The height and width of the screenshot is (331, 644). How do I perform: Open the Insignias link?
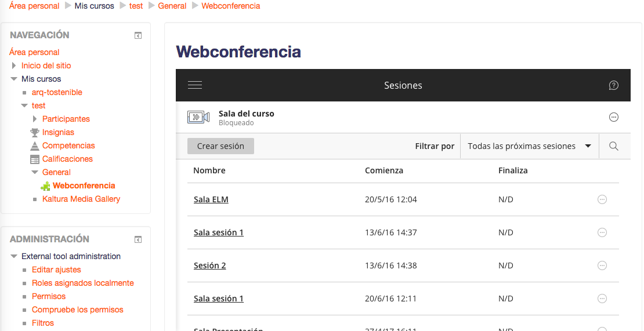tap(58, 133)
